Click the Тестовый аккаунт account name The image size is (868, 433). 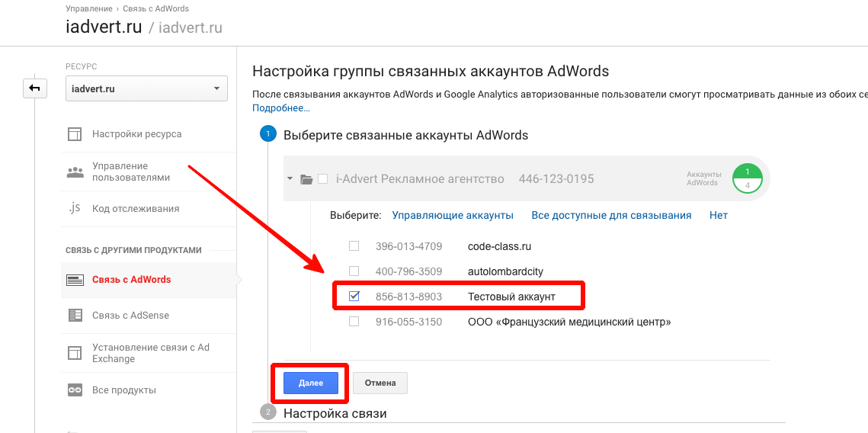511,297
